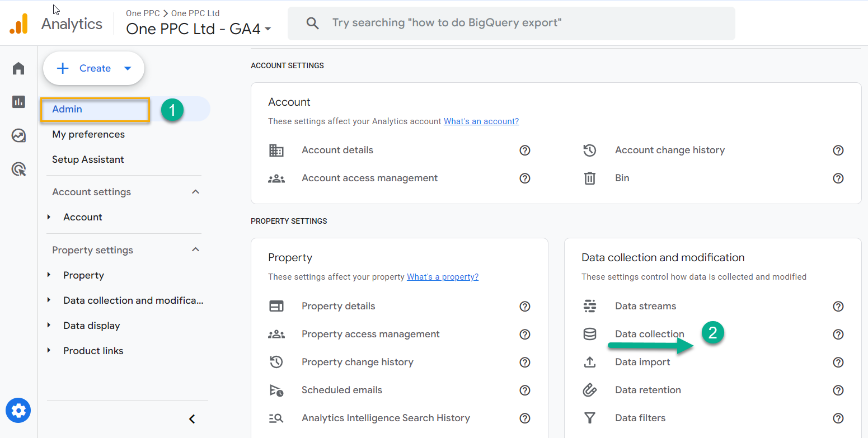
Task: Open help for Data import
Action: coord(838,362)
